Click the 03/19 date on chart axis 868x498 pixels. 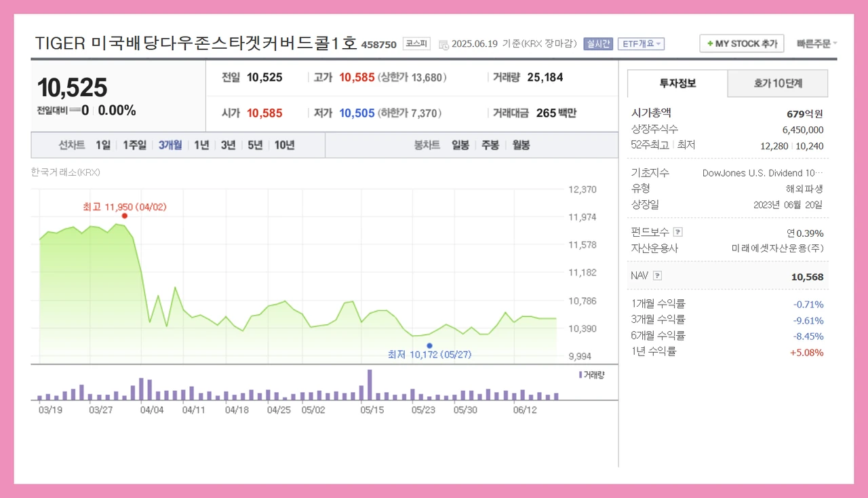[50, 410]
